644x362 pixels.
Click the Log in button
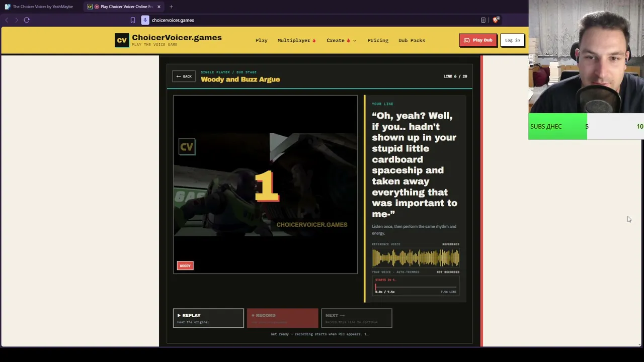click(512, 40)
